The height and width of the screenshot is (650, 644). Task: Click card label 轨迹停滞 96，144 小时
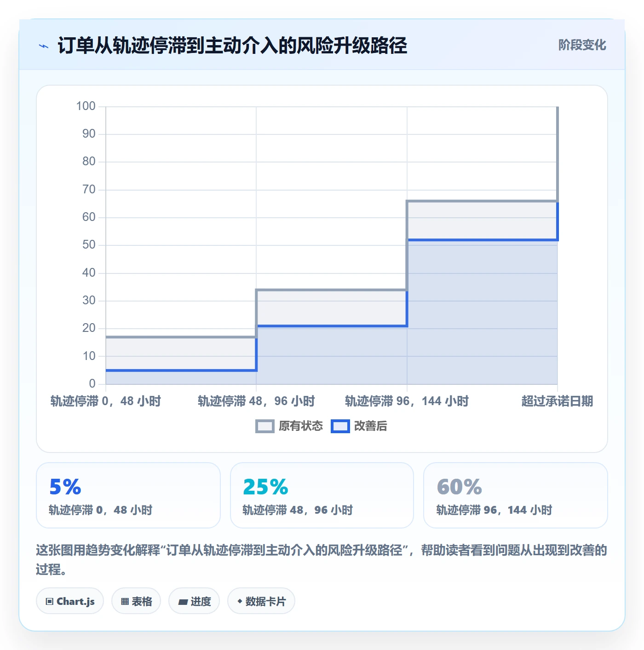(x=494, y=510)
